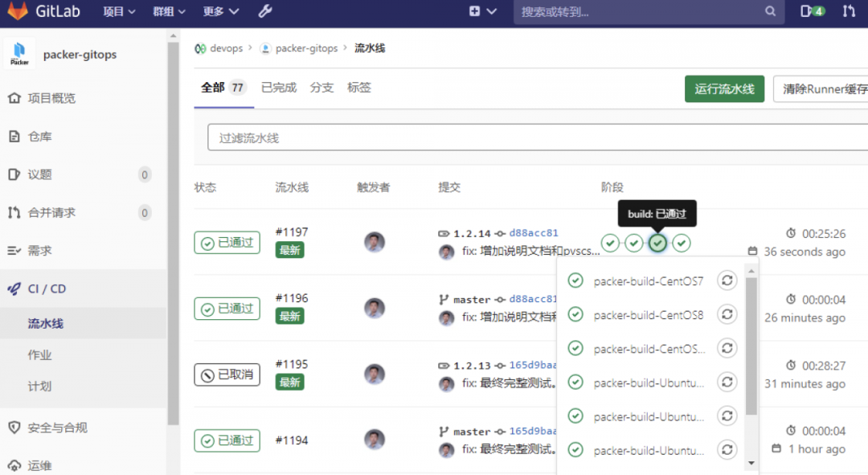Expand the 项目 menu
Image resolution: width=868 pixels, height=475 pixels.
point(119,11)
